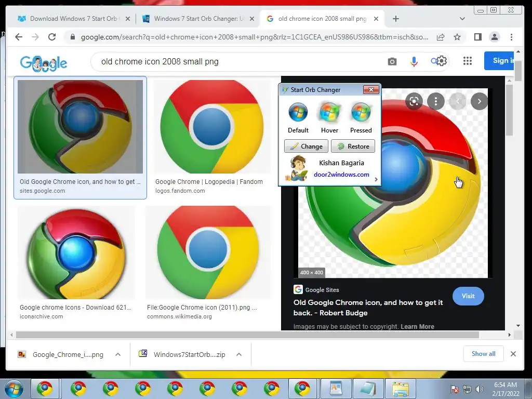The height and width of the screenshot is (399, 532).
Task: Click the Google doodle logo
Action: tap(44, 63)
